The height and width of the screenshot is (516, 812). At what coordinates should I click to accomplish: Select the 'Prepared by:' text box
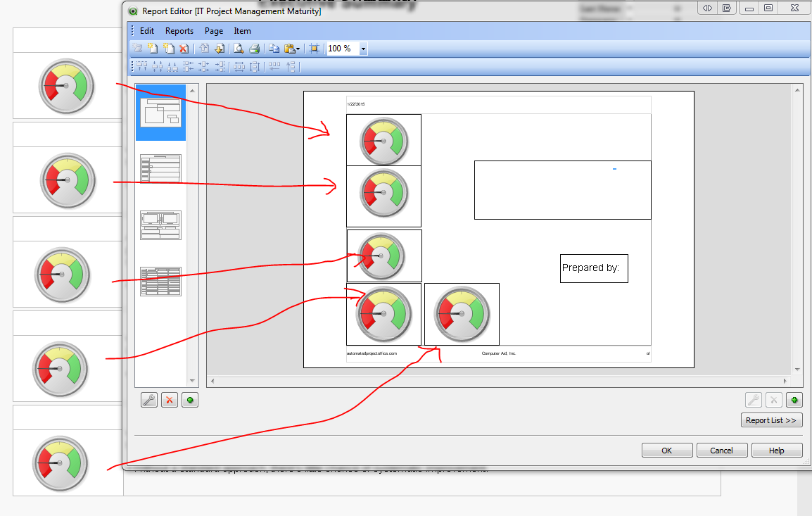point(594,268)
